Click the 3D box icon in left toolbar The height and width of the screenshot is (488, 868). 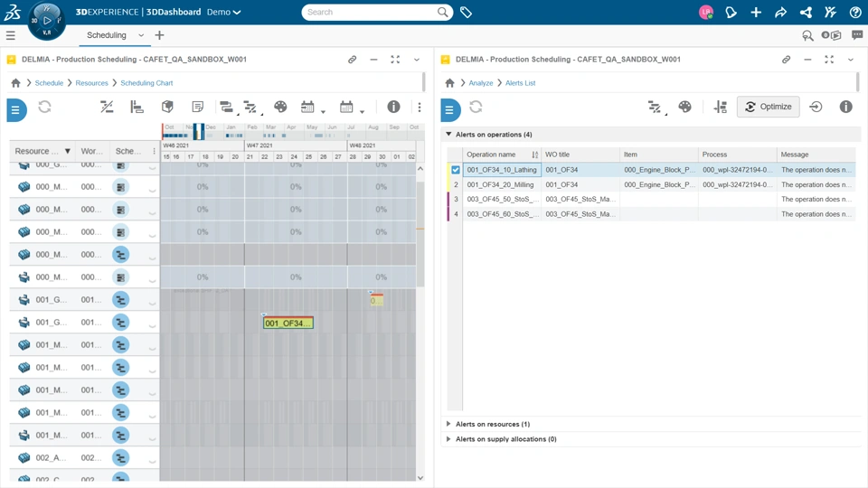167,107
